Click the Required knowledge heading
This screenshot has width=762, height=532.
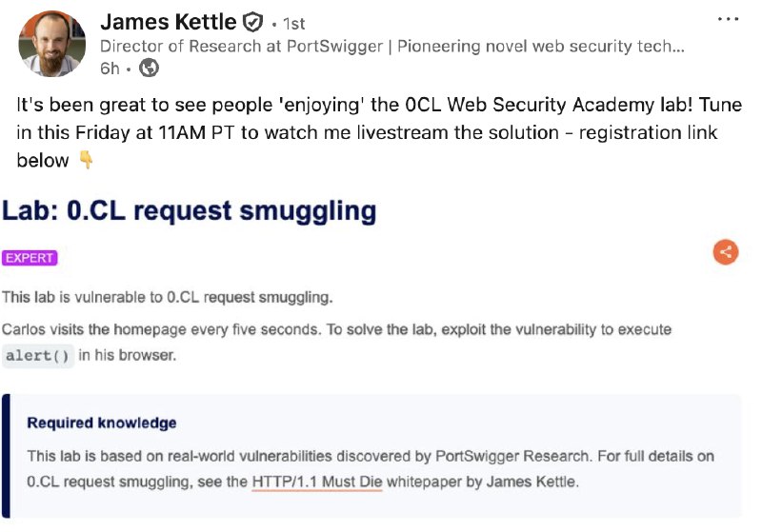pos(102,423)
